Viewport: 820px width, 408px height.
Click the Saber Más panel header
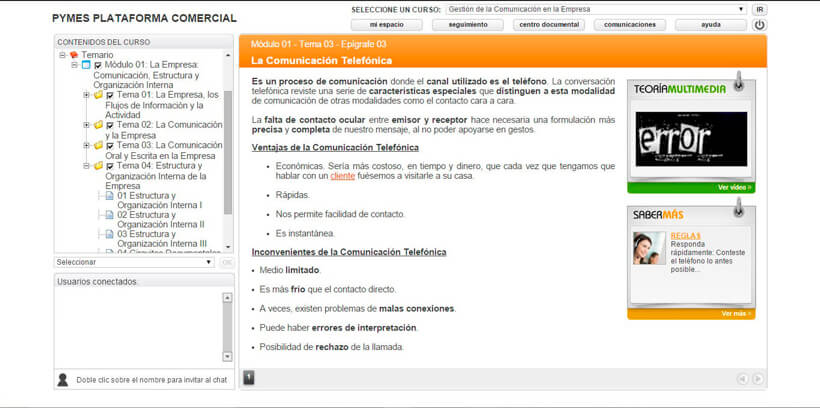[658, 215]
